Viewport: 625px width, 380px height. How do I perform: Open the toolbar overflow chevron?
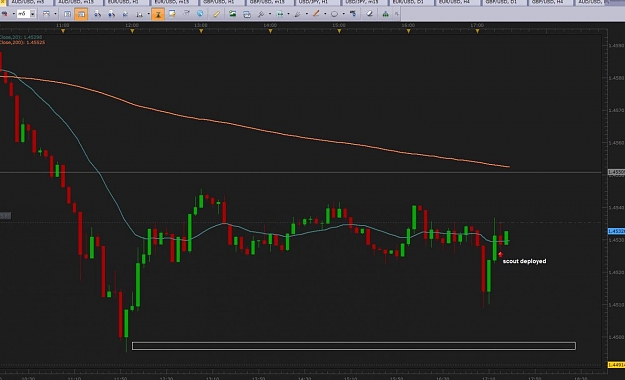[397, 14]
